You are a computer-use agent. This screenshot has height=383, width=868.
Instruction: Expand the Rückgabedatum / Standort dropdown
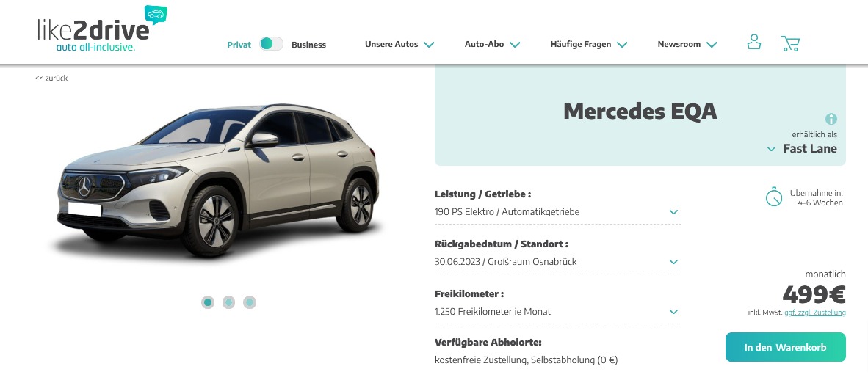(x=557, y=262)
